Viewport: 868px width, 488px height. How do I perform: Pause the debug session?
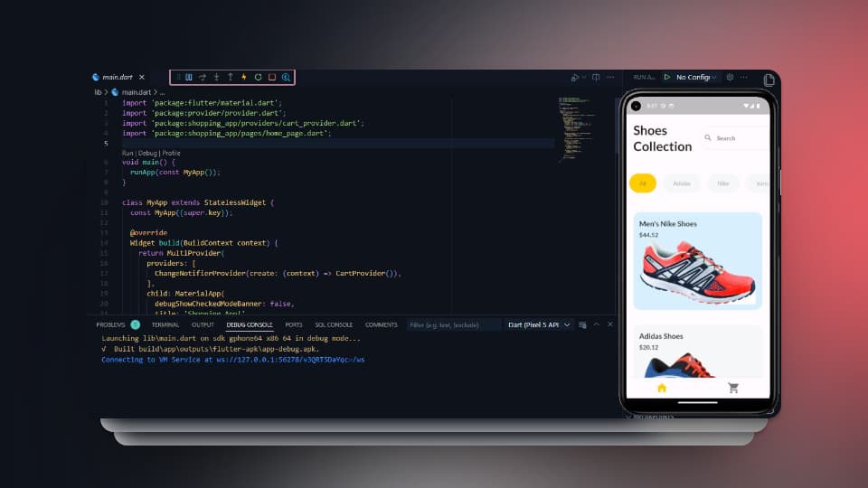(189, 78)
